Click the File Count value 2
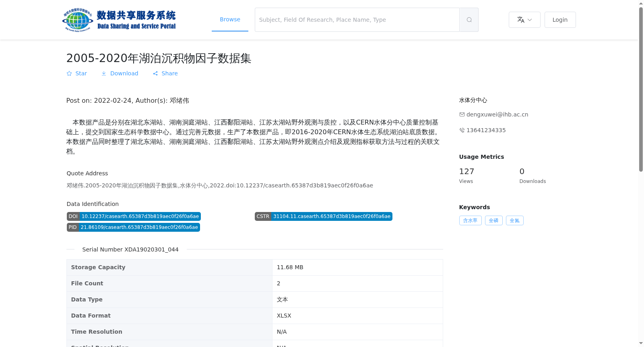Image resolution: width=644 pixels, height=347 pixels. (x=279, y=283)
